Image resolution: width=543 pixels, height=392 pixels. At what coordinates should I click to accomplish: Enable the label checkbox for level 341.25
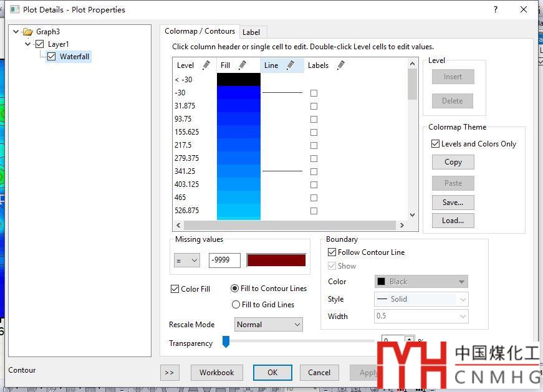314,172
